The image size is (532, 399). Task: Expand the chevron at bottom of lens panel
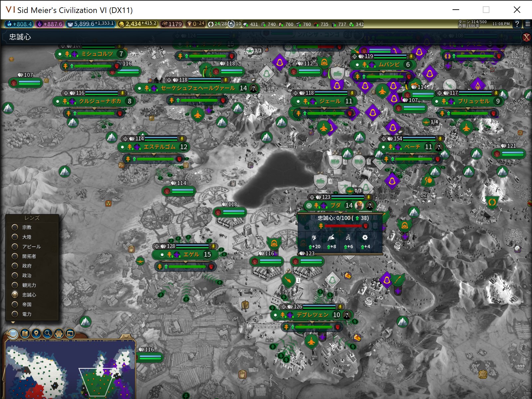(x=13, y=322)
